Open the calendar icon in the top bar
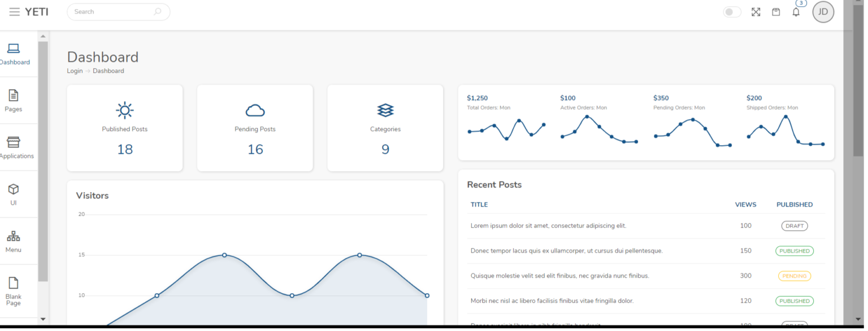 point(776,11)
